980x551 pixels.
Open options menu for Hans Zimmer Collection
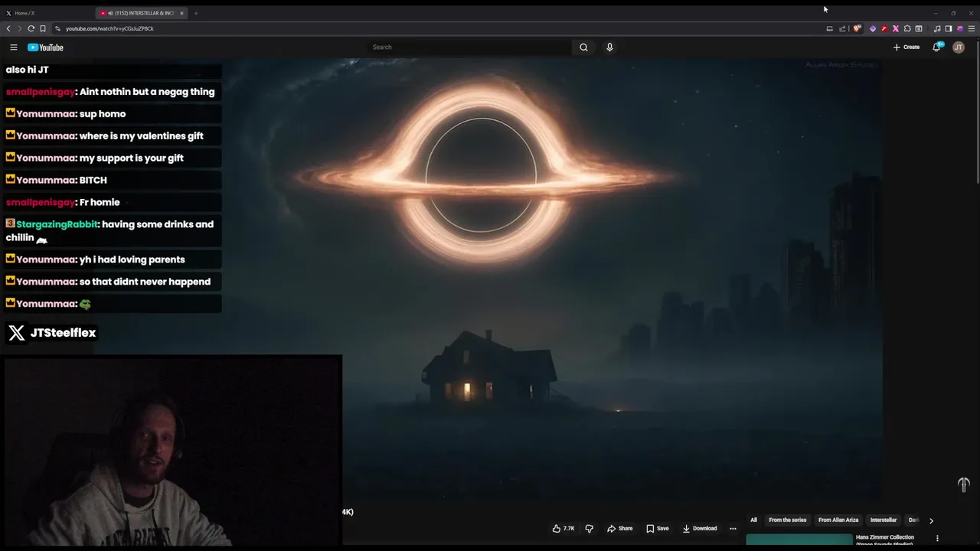point(937,538)
